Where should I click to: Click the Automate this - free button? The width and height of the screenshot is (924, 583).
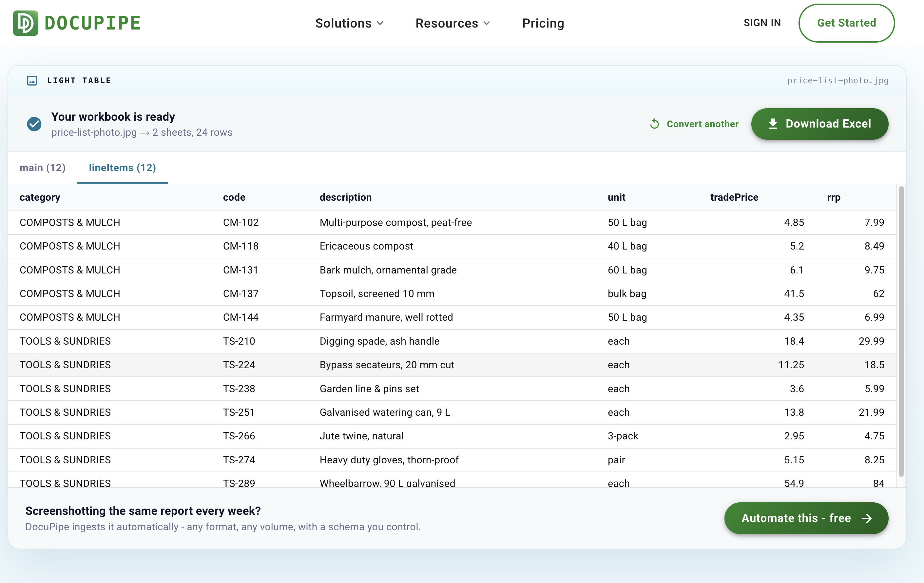(806, 518)
